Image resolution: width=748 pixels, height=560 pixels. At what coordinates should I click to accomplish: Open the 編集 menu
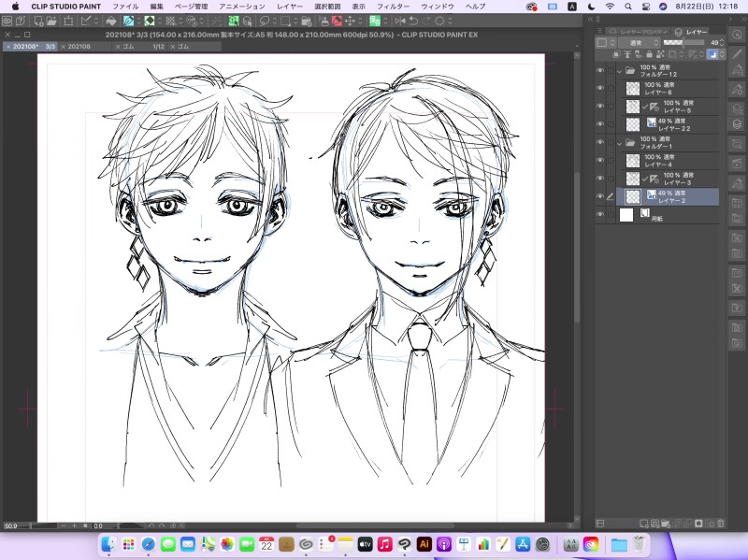[x=156, y=7]
